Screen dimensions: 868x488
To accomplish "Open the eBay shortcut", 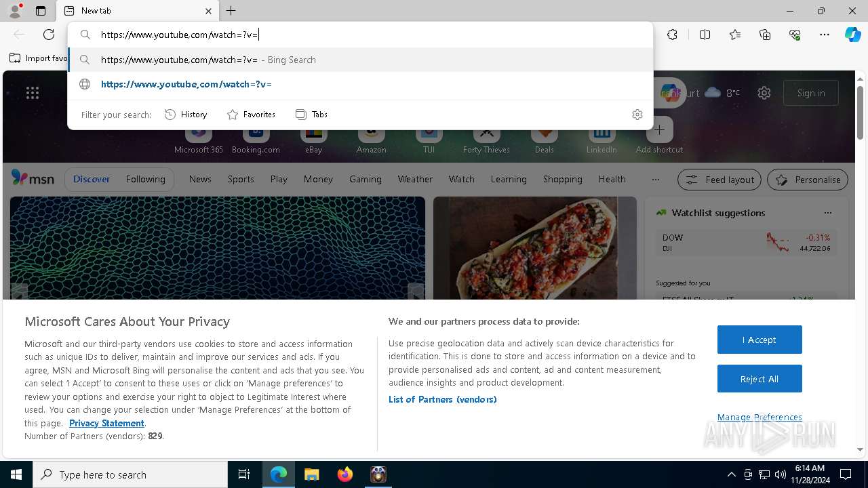I will 313,139.
